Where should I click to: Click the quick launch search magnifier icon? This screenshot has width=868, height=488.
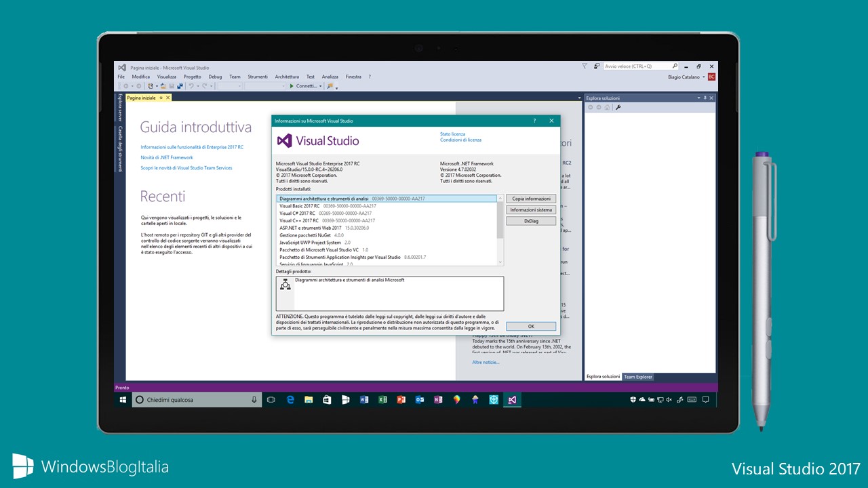coord(675,66)
